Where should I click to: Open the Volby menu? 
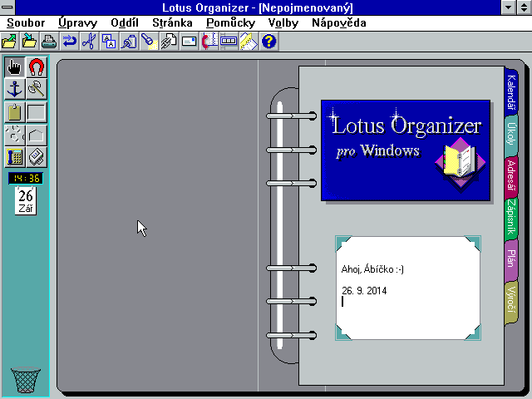click(x=283, y=22)
